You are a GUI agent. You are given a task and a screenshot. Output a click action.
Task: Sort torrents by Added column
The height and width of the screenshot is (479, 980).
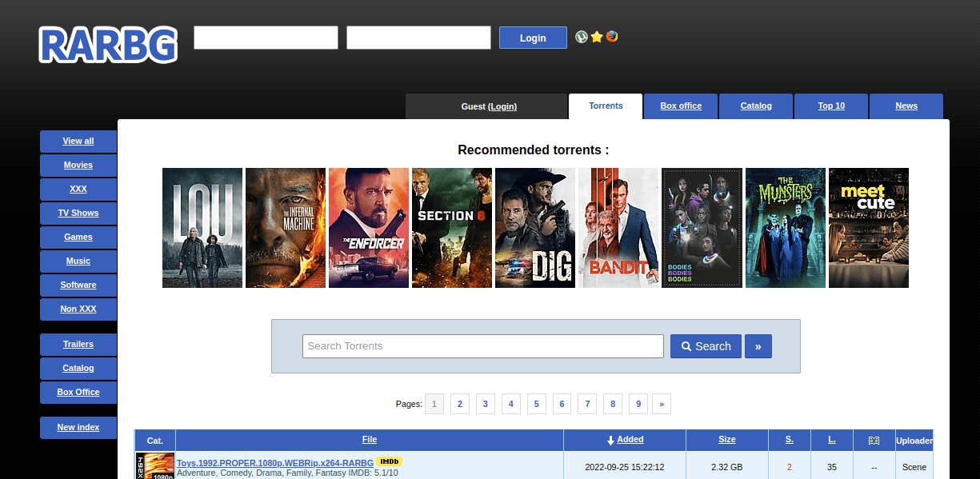coord(630,439)
